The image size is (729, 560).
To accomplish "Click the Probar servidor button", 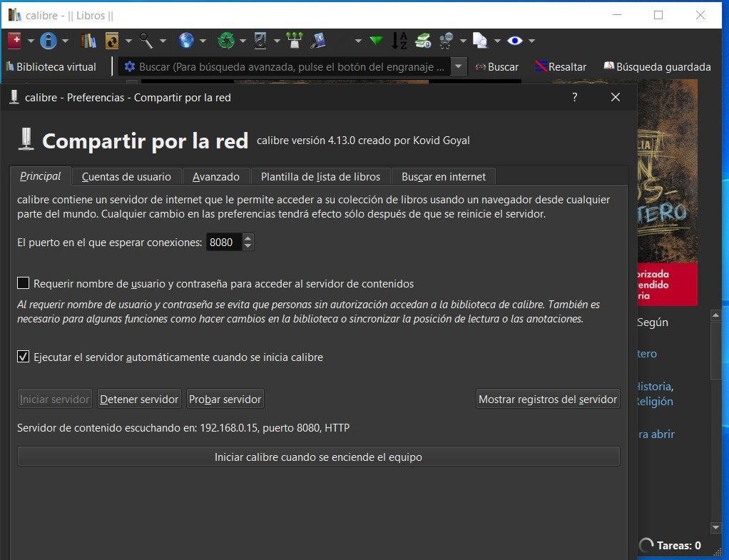I will (225, 399).
